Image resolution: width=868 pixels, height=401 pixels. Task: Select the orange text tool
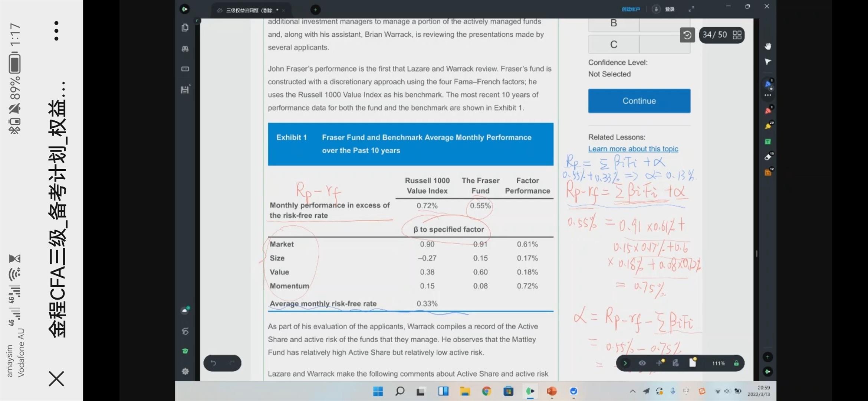767,173
